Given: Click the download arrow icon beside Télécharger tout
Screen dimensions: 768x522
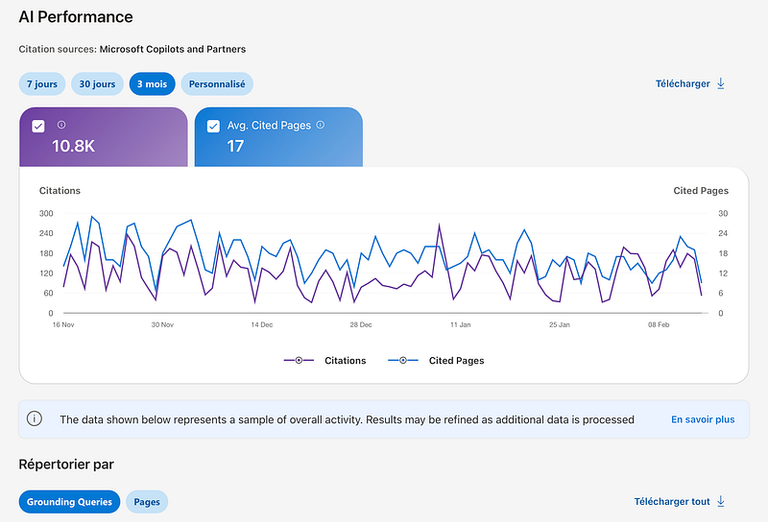Looking at the screenshot, I should [720, 501].
